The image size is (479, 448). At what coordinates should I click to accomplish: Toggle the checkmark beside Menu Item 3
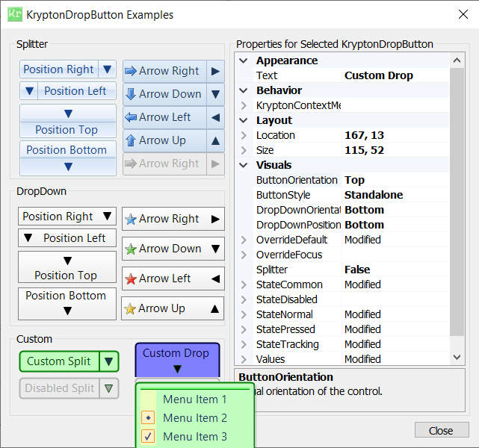pos(148,436)
